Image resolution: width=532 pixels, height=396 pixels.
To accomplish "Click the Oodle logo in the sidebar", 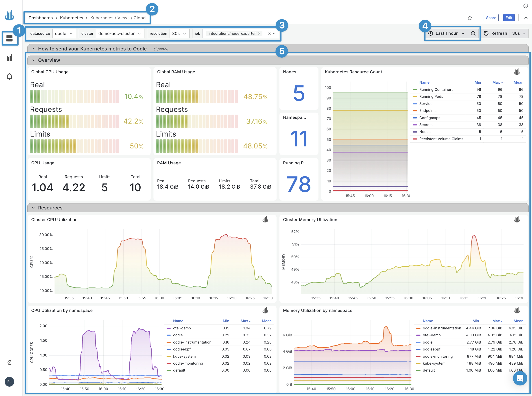I will pos(9,15).
